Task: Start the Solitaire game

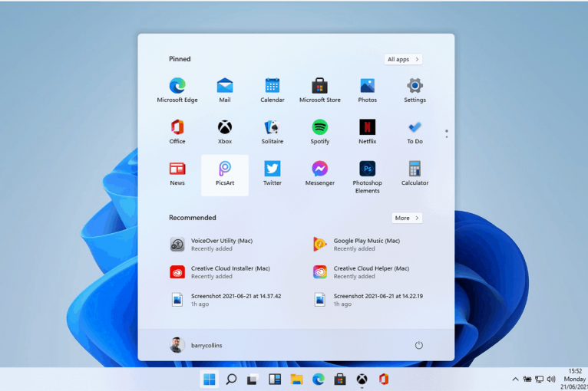Action: 273,132
